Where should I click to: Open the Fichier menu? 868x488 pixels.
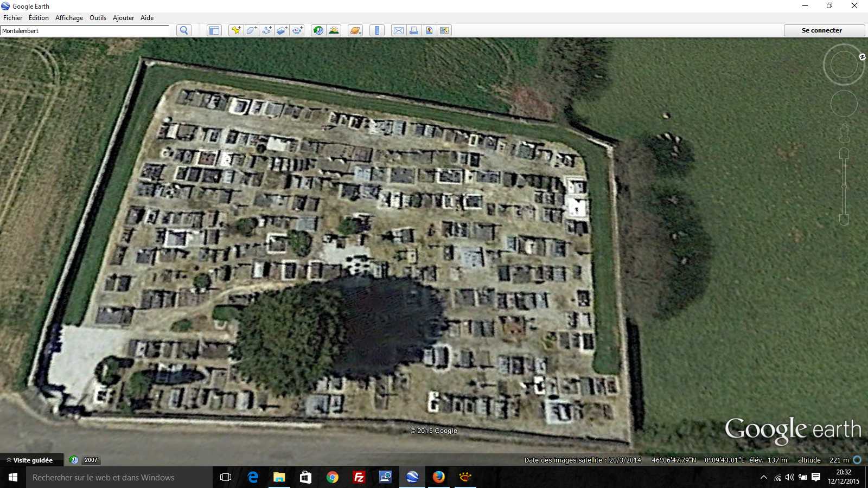point(13,17)
